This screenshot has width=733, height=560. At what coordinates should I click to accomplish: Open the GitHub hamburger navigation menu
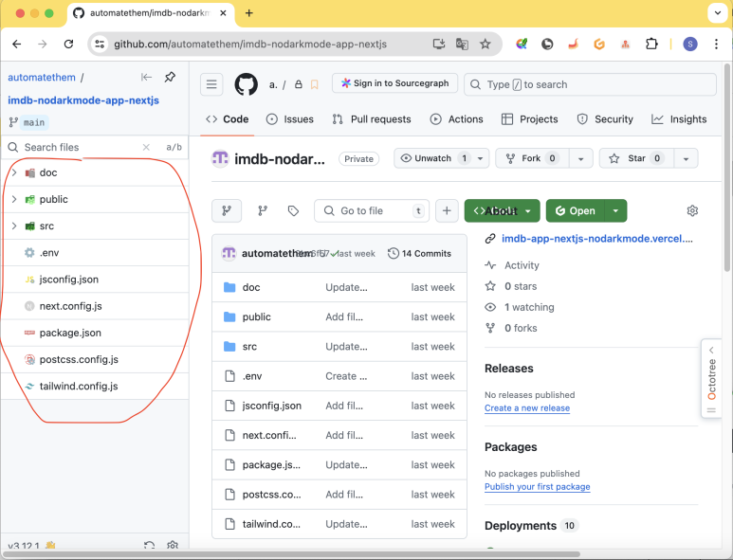[211, 84]
